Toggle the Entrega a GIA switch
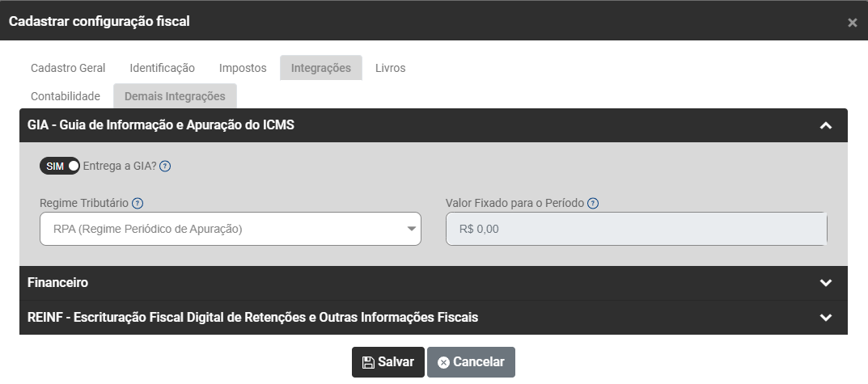This screenshot has height=384, width=868. [60, 166]
